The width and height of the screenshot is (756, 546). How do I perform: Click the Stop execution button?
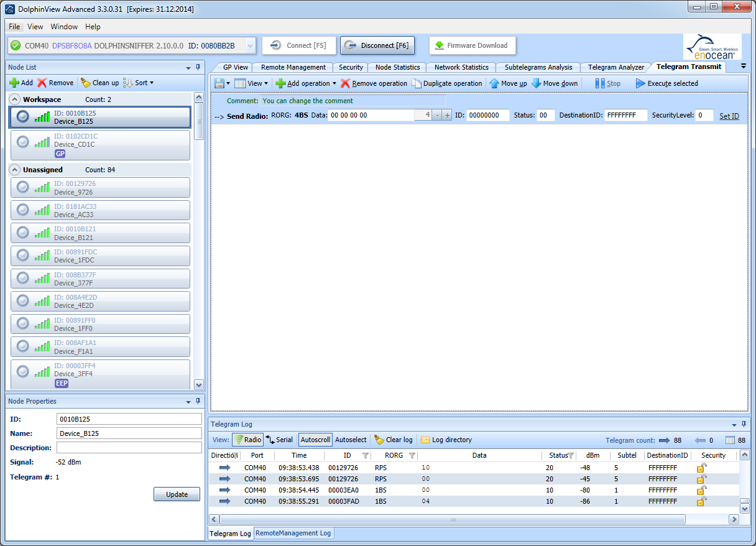(608, 83)
